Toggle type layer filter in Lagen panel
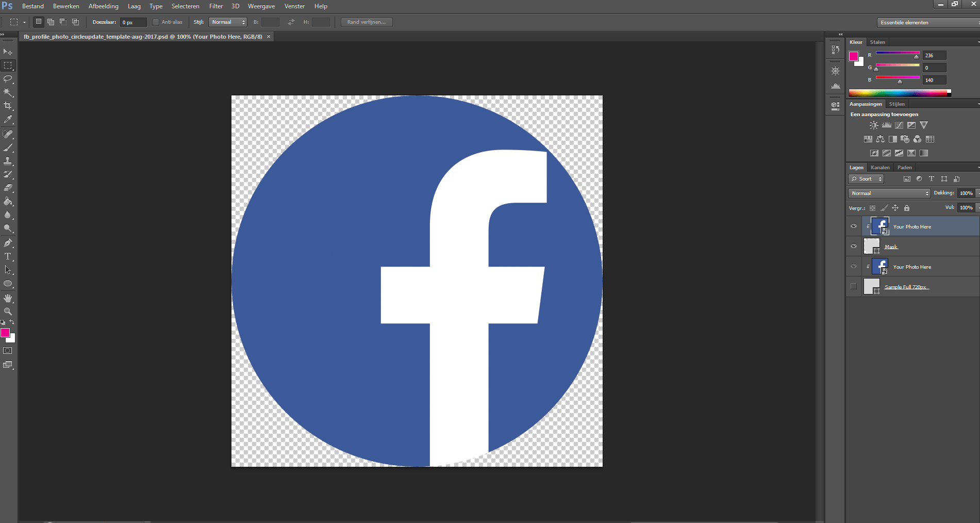The width and height of the screenshot is (980, 523). click(932, 179)
